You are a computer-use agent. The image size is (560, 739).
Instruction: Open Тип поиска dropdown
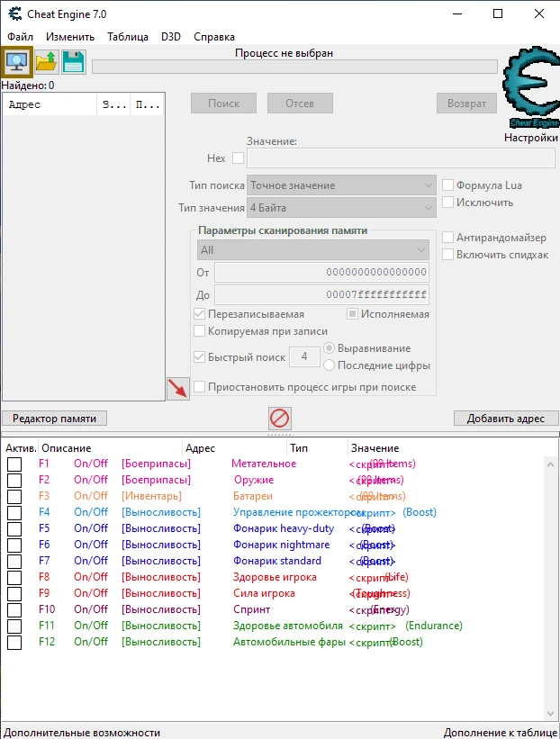(x=341, y=185)
